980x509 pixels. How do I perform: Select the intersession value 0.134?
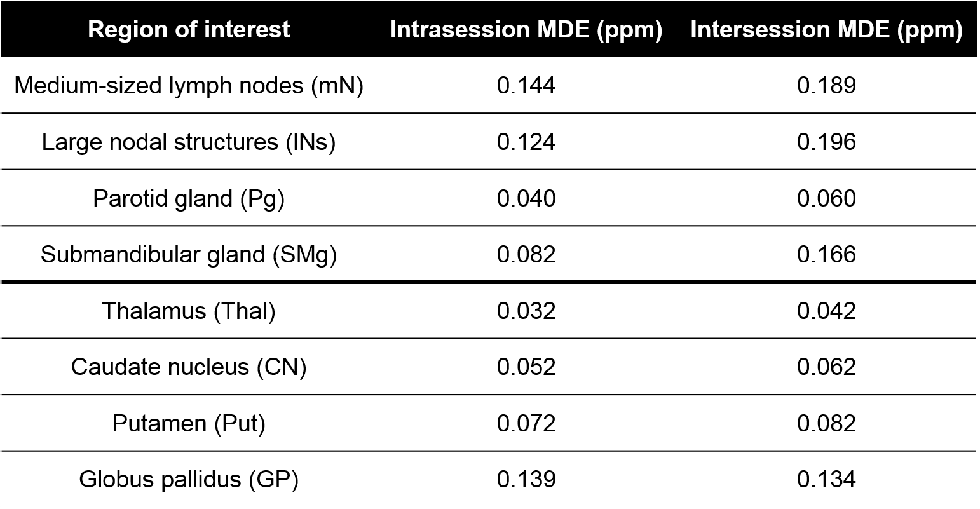(x=826, y=479)
